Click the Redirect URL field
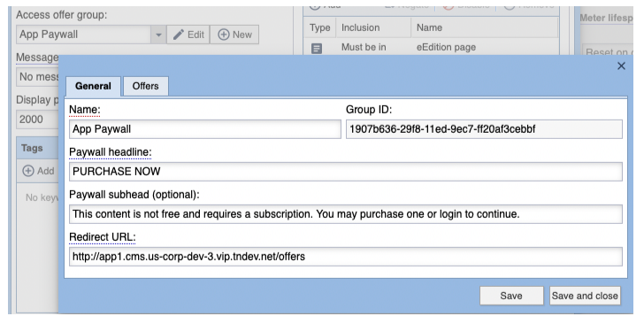 coord(345,257)
